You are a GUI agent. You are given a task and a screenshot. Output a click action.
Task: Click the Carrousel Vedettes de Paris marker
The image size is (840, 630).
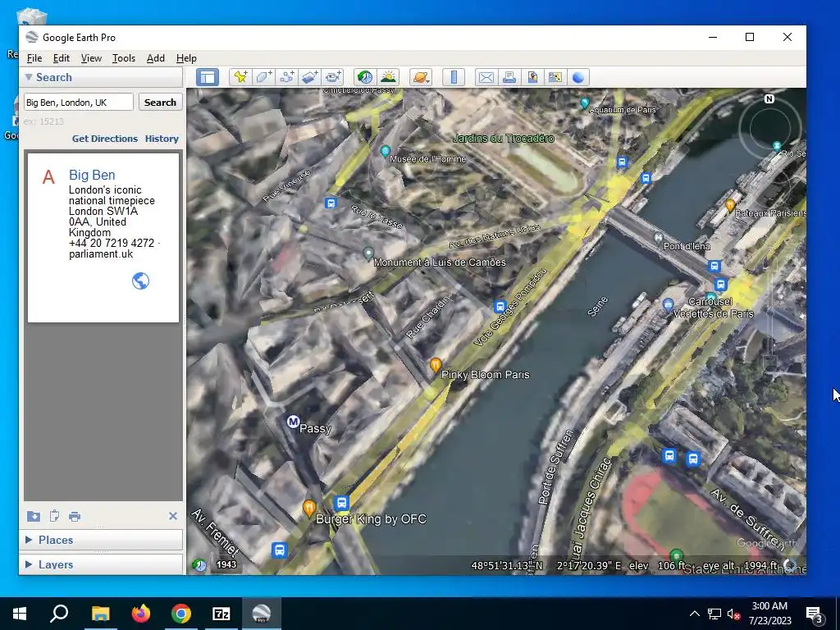(668, 305)
